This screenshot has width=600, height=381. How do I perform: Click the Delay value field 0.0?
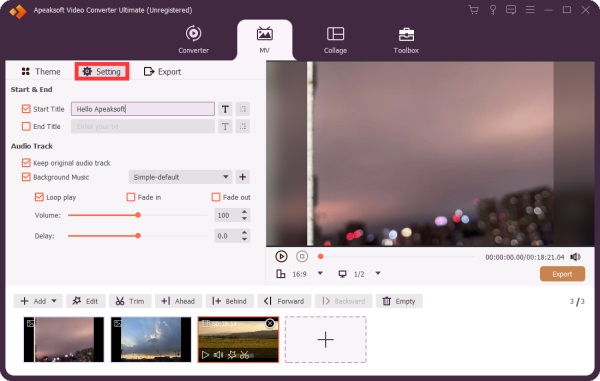click(227, 236)
